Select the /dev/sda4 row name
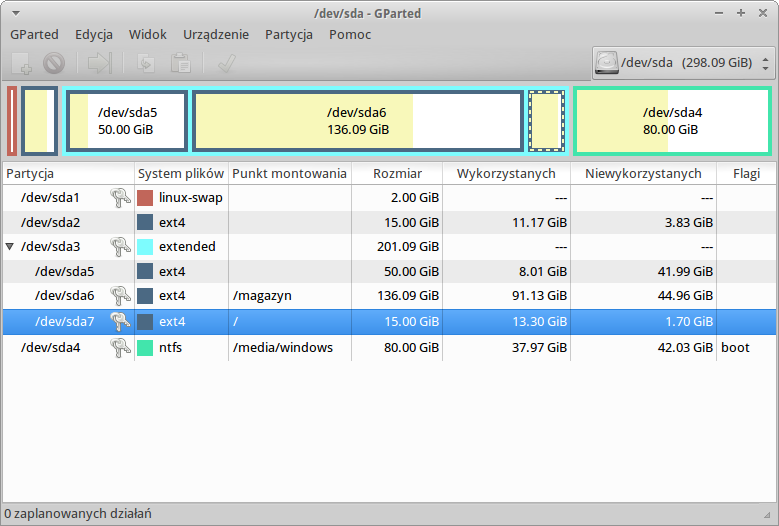 (x=50, y=347)
